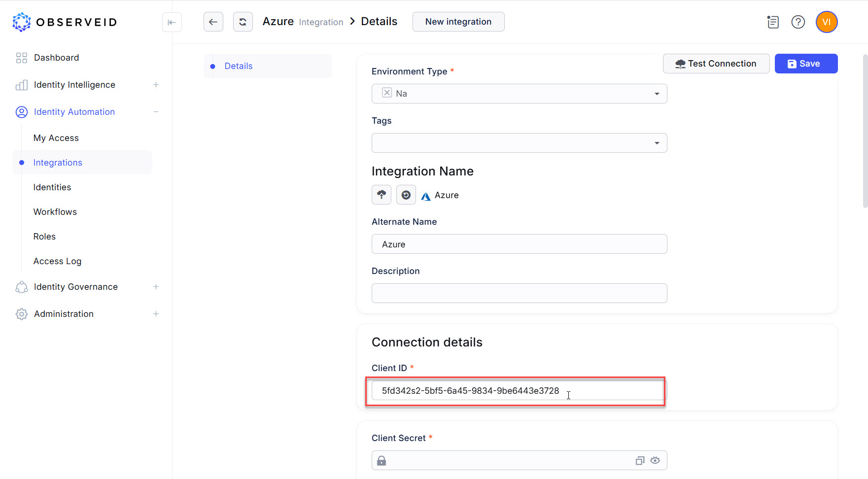Copy the Client Secret value
Image resolution: width=868 pixels, height=479 pixels.
coord(639,460)
